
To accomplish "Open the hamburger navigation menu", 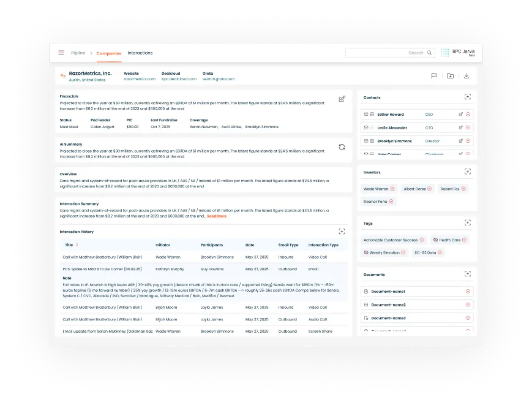I will 61,53.
